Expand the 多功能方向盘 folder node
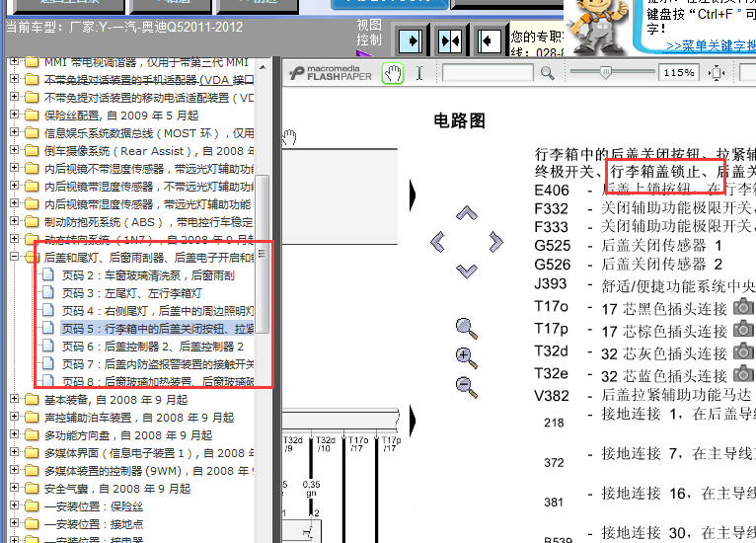Screen dimensions: 756x543 [x=15, y=434]
